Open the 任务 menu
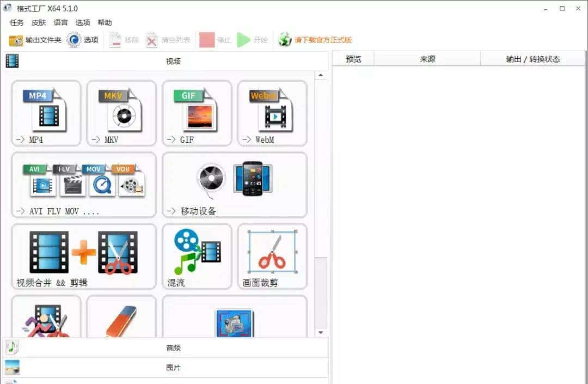Viewport: 588px width, 384px height. [17, 22]
